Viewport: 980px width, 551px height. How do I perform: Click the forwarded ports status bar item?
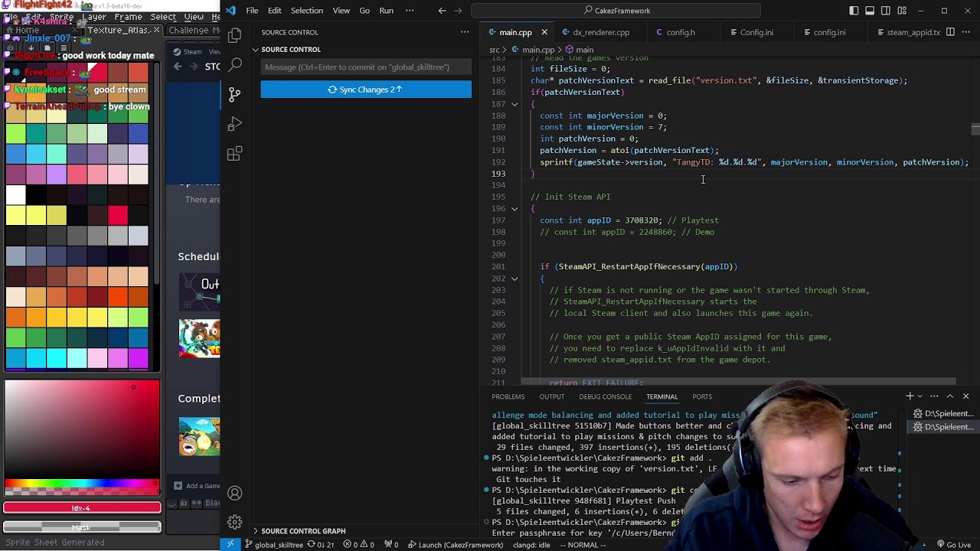tap(390, 545)
